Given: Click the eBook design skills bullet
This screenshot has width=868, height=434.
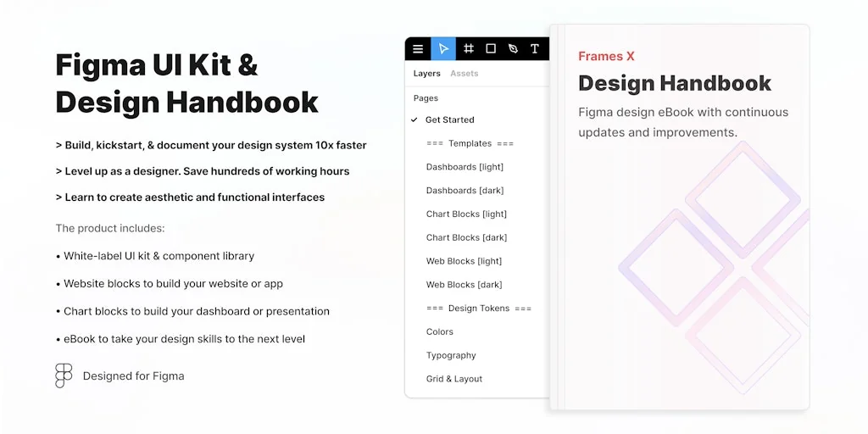Looking at the screenshot, I should [181, 339].
